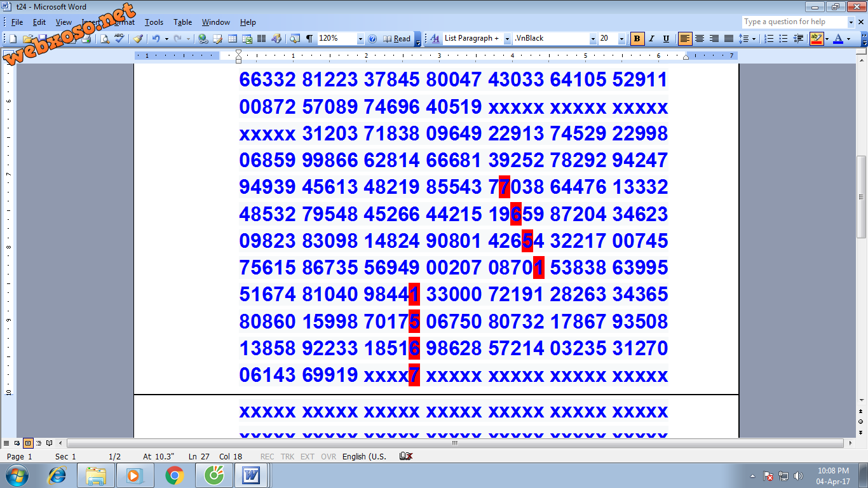Image resolution: width=868 pixels, height=488 pixels.
Task: Click the Columns layout icon
Action: tap(261, 39)
